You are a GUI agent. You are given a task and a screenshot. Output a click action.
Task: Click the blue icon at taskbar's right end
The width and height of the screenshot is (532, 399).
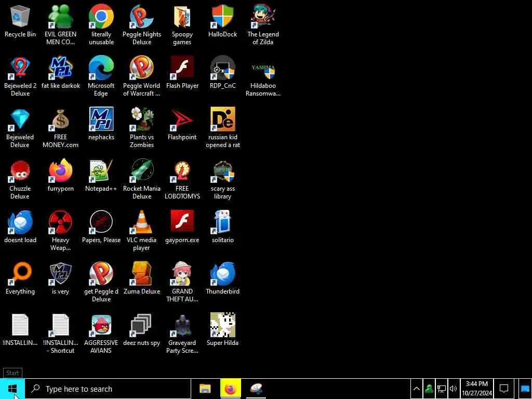coord(525,389)
